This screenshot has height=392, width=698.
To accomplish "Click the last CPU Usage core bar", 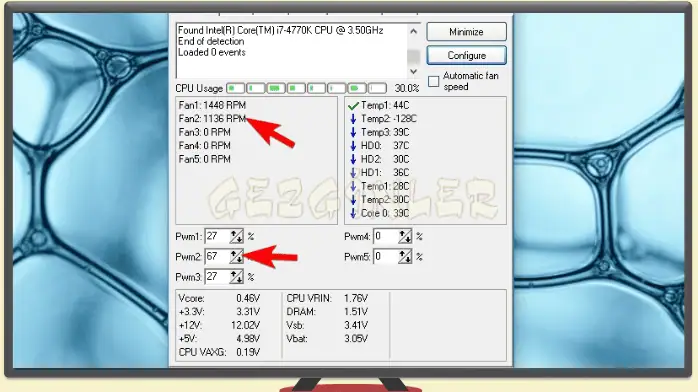I will (x=377, y=88).
